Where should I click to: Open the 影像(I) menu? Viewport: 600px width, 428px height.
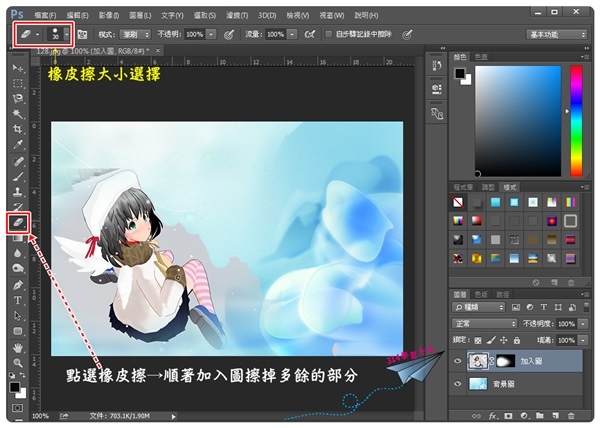pyautogui.click(x=109, y=16)
